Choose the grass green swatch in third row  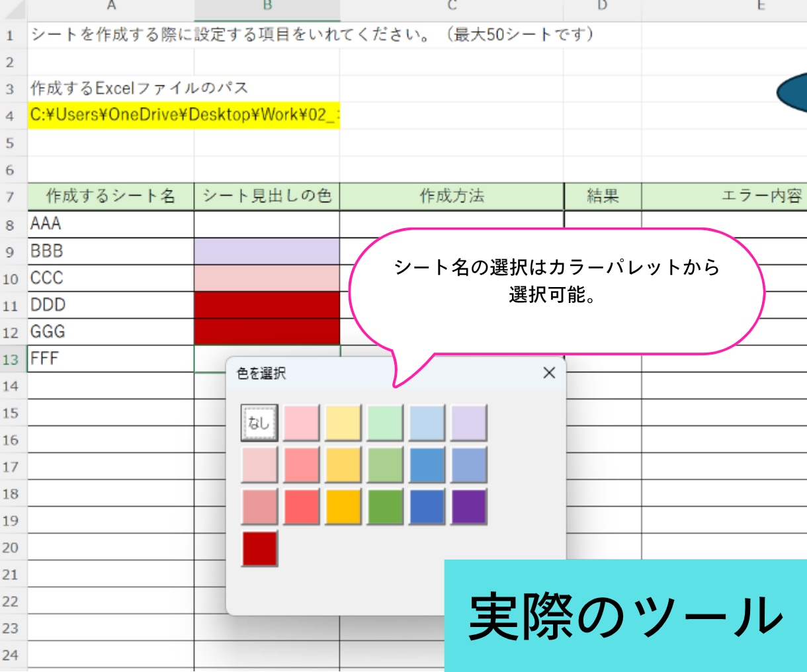[x=385, y=507]
